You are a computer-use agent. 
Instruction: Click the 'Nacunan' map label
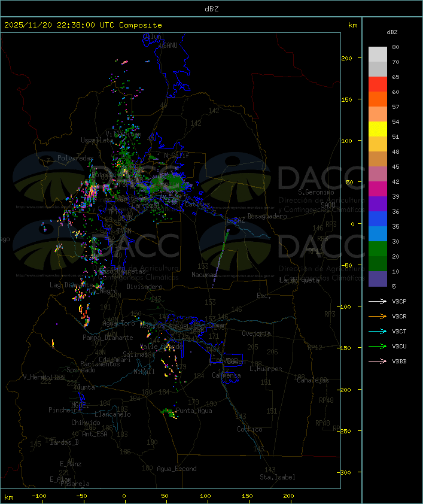(204, 275)
